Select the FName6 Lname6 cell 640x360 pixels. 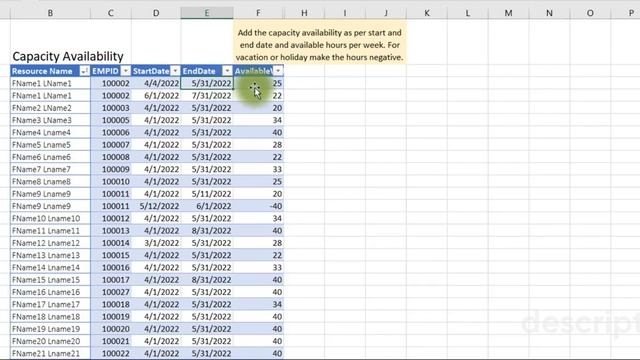coord(50,157)
